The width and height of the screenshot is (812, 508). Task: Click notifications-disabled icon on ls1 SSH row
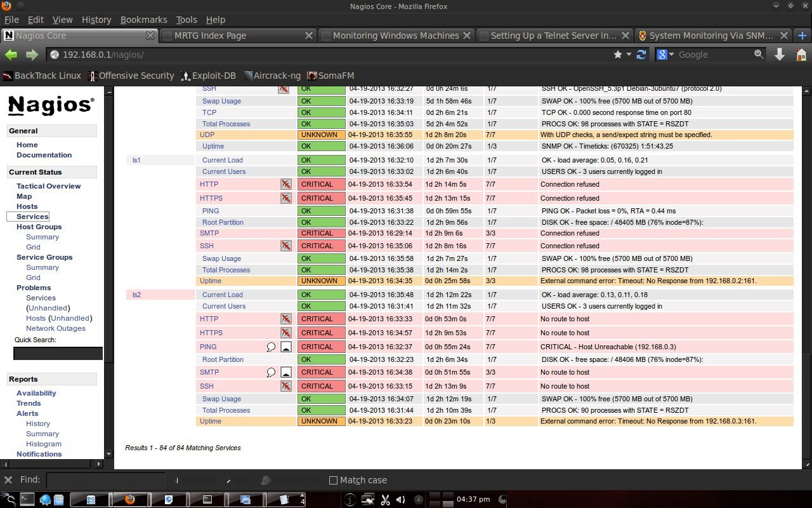coord(286,246)
